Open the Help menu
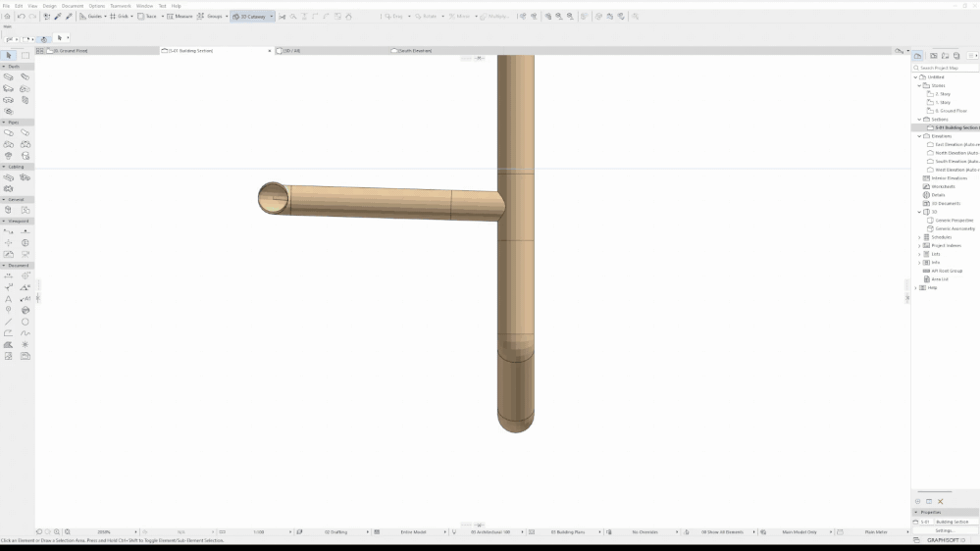980x551 pixels. coord(177,6)
